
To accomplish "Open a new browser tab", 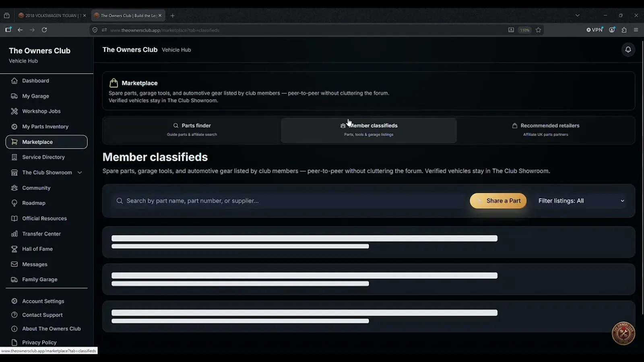I will coord(173,16).
